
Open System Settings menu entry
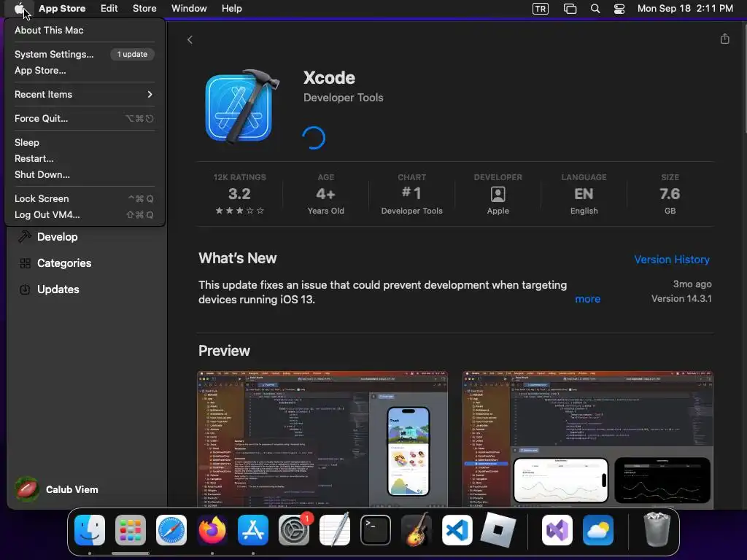85,54
